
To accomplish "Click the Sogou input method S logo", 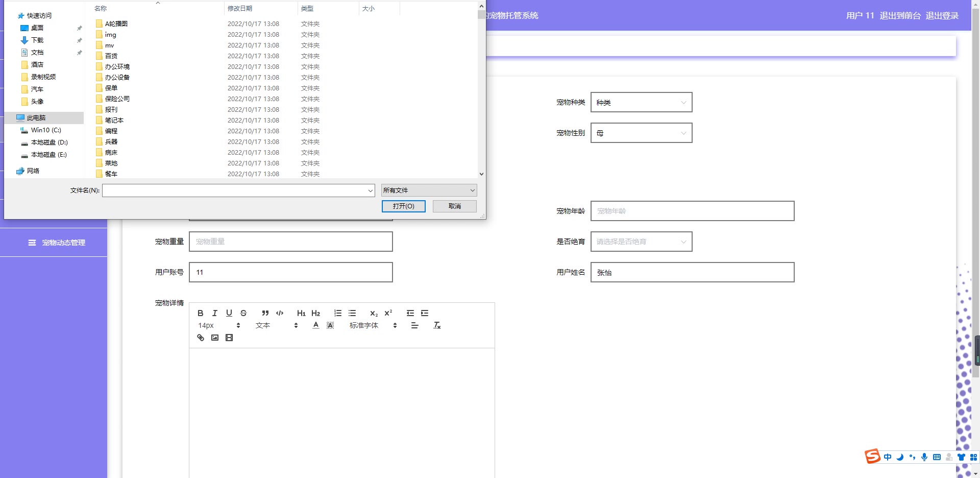I will (x=872, y=456).
